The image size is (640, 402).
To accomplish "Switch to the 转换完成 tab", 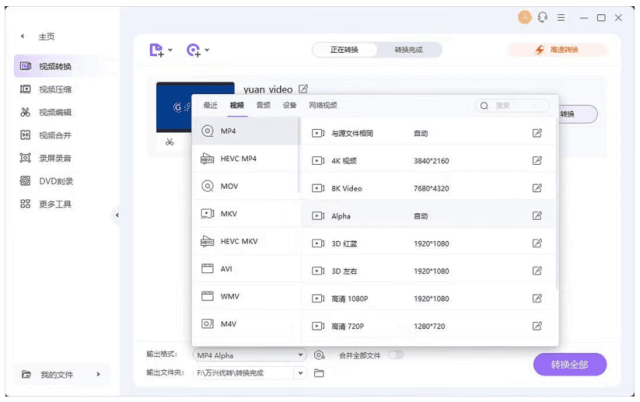I will pyautogui.click(x=409, y=50).
